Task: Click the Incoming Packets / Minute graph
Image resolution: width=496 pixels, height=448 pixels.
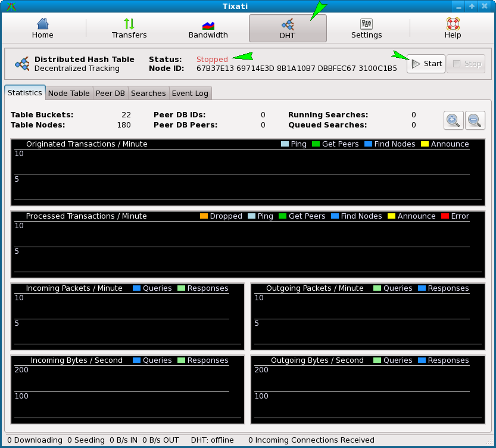Action: [128, 317]
